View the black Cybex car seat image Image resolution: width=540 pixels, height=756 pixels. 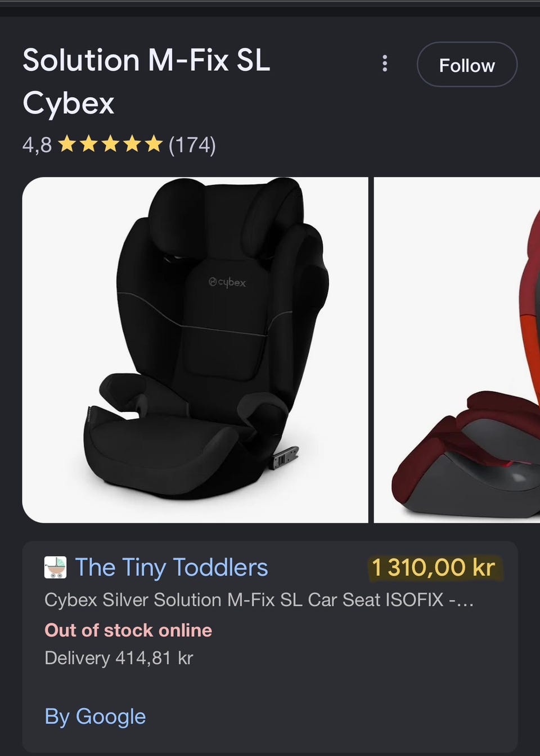pos(195,350)
